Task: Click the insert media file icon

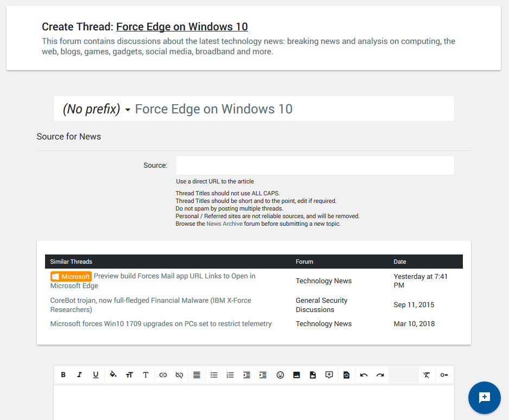Action: click(x=313, y=375)
